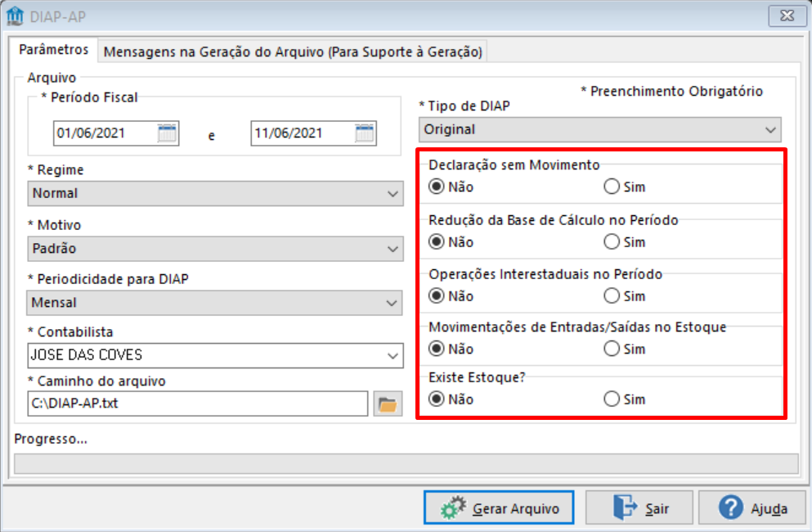Open calendar picker for start date 01/06/2021
The width and height of the screenshot is (812, 532).
click(167, 133)
